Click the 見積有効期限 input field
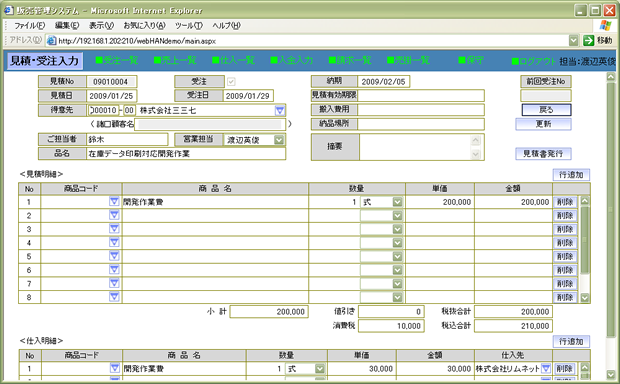 click(x=421, y=96)
